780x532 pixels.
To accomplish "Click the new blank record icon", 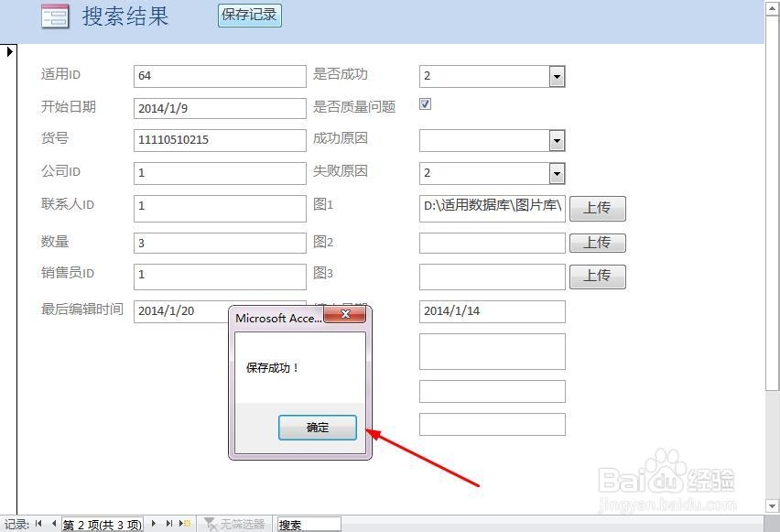I will [x=185, y=524].
